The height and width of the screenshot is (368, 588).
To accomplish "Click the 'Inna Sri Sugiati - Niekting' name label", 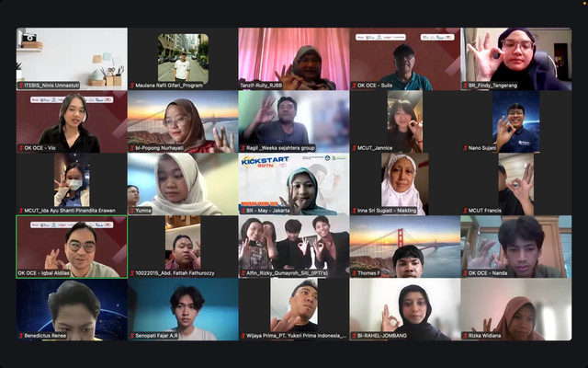I will [x=387, y=211].
